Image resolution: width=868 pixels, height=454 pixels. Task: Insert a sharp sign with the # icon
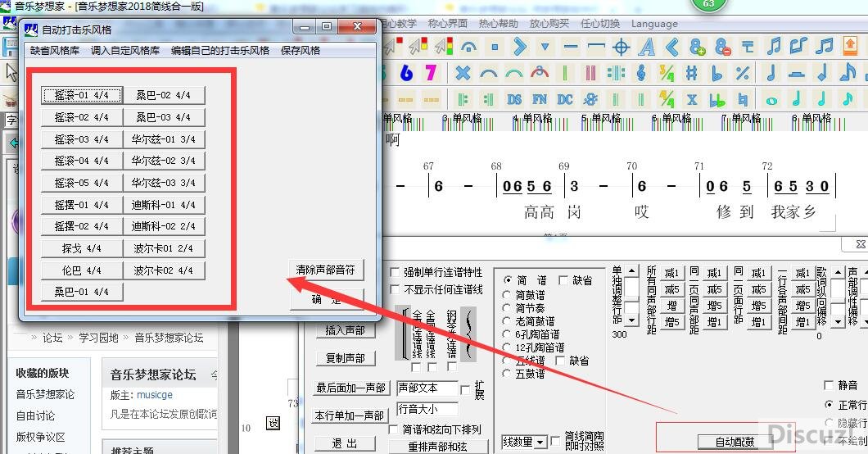[x=691, y=73]
